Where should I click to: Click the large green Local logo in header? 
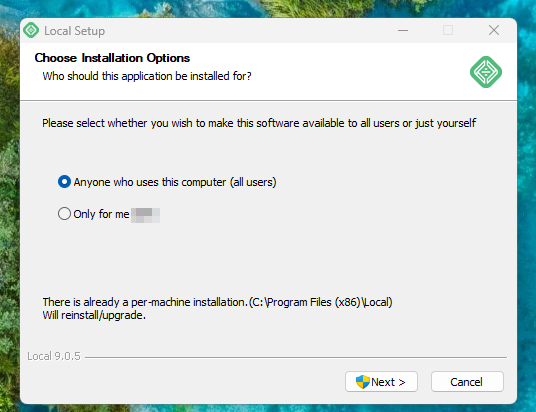click(486, 72)
